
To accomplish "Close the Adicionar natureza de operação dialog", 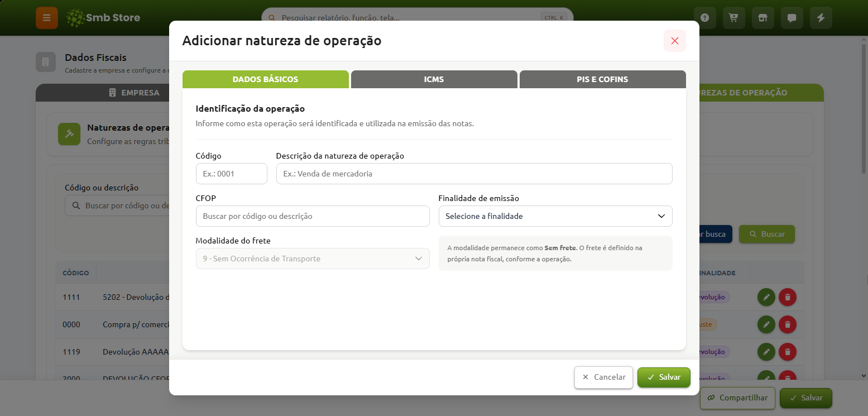I will coord(674,41).
